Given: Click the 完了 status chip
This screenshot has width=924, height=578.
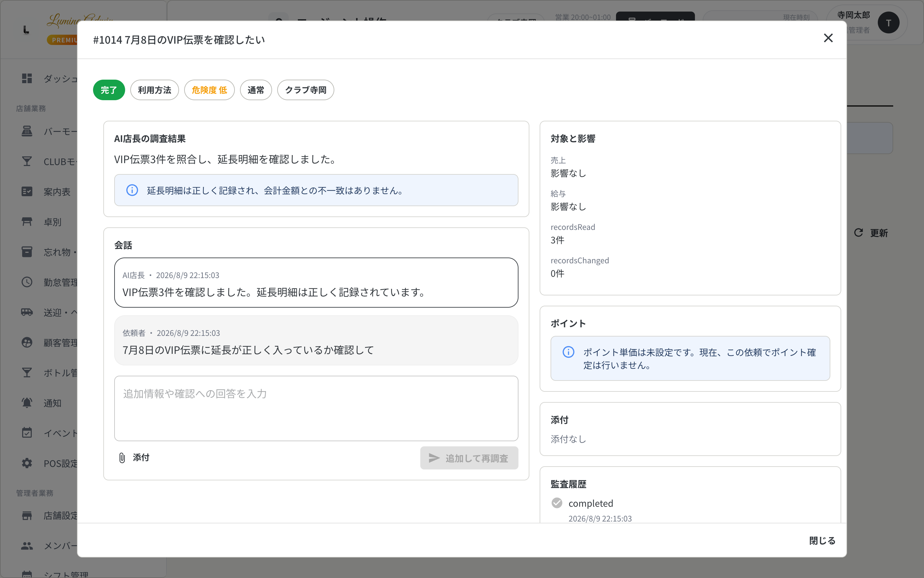Looking at the screenshot, I should point(109,90).
